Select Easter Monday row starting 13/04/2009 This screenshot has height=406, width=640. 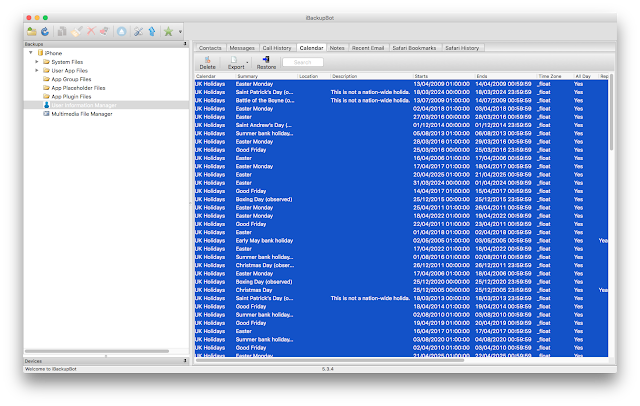coord(401,84)
